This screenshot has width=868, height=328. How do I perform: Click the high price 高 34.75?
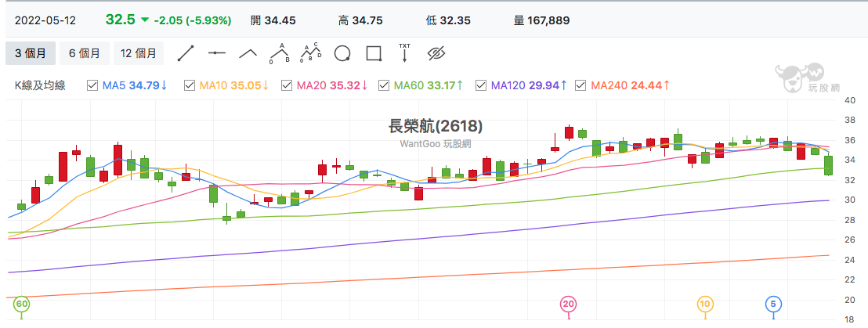[x=361, y=21]
